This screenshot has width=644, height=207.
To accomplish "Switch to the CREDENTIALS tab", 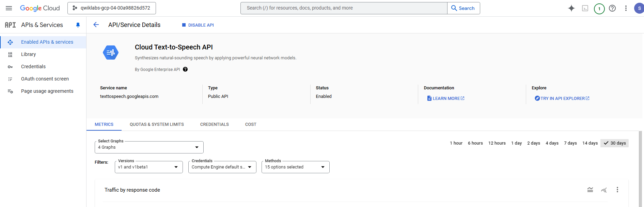I will (215, 124).
